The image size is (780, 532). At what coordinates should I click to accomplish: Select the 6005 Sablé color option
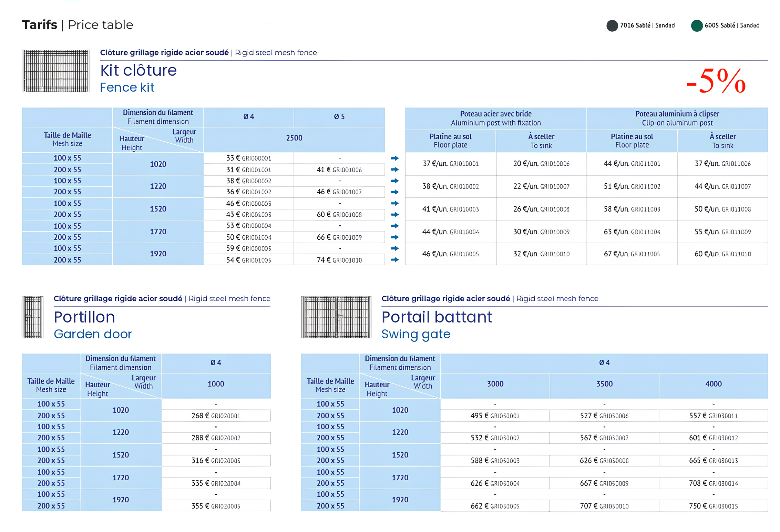(732, 25)
